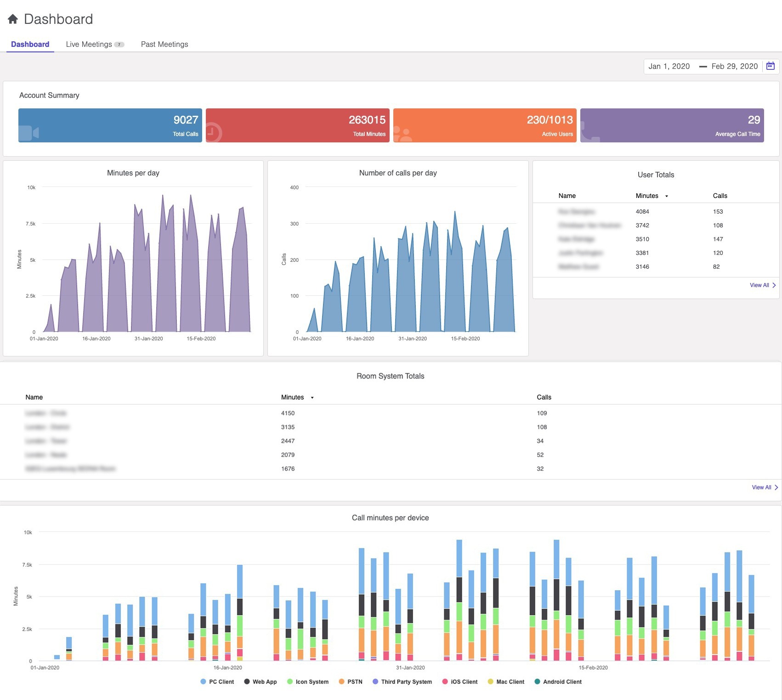Expand Room System Totals View All chevron
The width and height of the screenshot is (782, 700).
[x=776, y=487]
